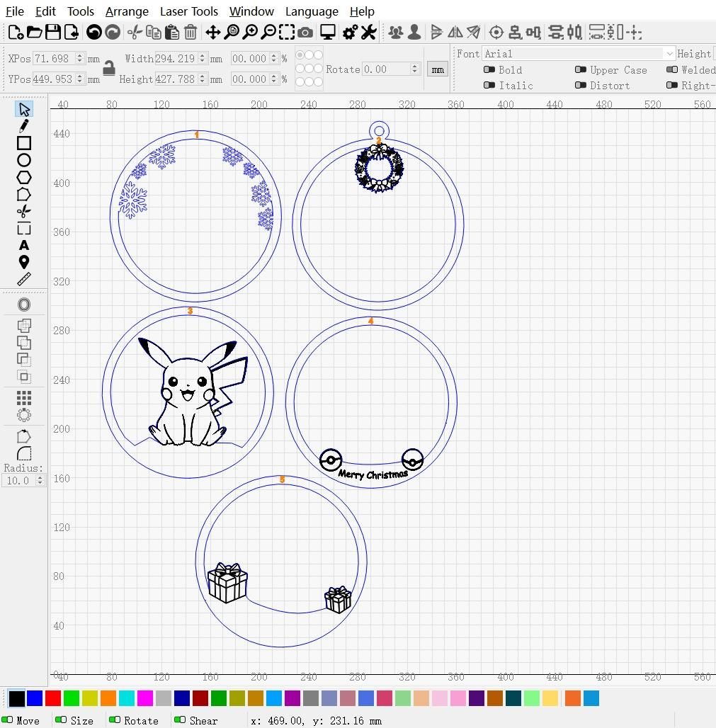
Task: Apply Boolean Intersection to shapes
Action: [24, 377]
